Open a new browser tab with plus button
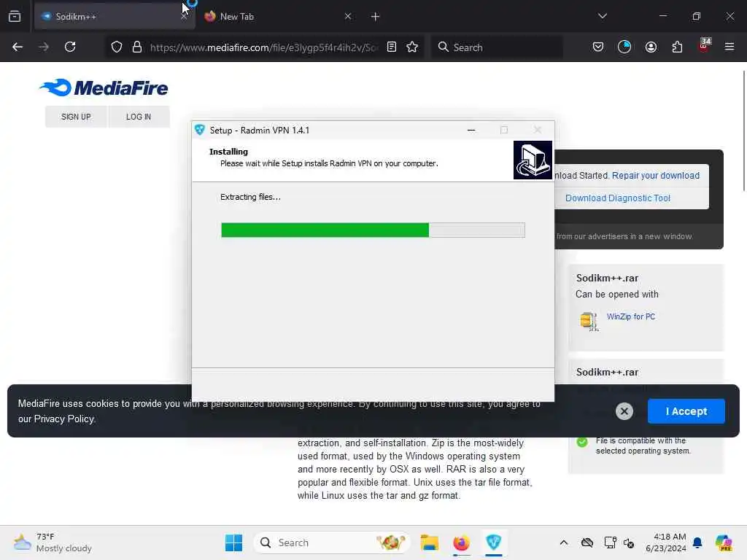The width and height of the screenshot is (747, 560). 376,17
